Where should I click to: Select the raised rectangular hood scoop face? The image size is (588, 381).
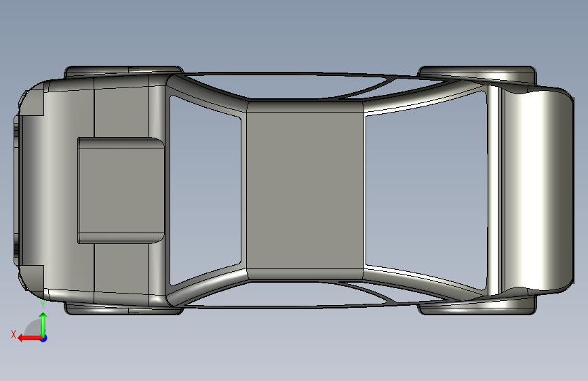click(x=121, y=190)
